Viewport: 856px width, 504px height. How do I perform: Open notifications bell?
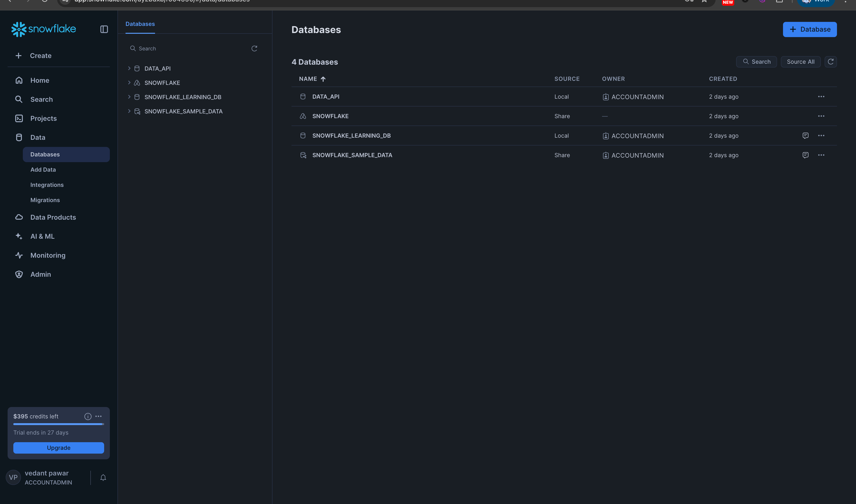click(103, 478)
